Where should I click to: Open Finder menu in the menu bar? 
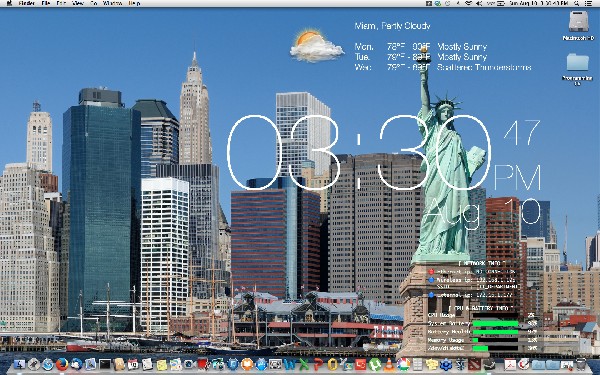26,3
